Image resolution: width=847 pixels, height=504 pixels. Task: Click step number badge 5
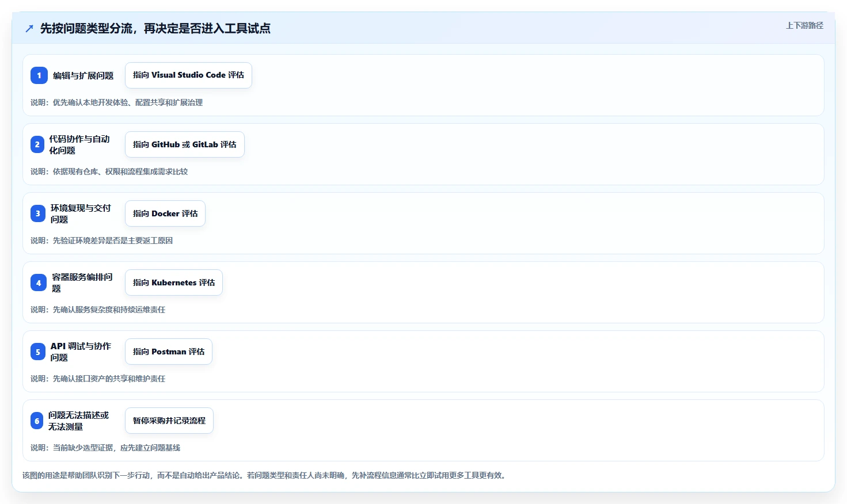tap(38, 352)
